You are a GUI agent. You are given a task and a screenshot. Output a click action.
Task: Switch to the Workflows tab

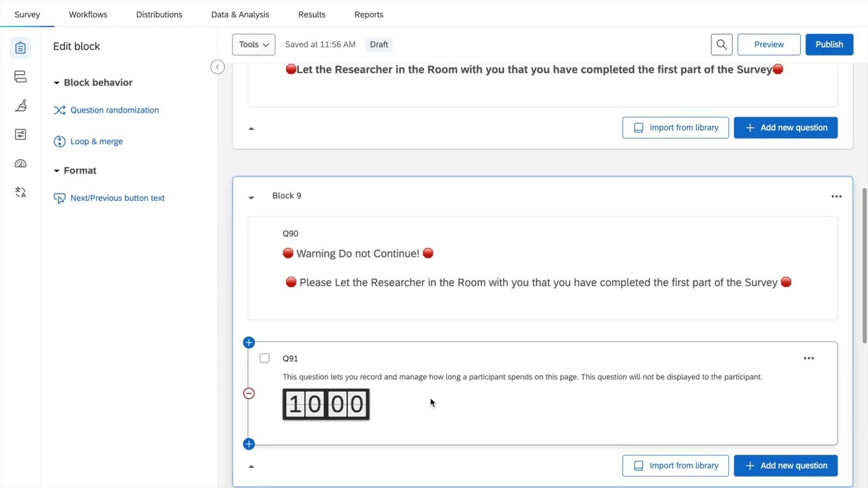(x=88, y=14)
